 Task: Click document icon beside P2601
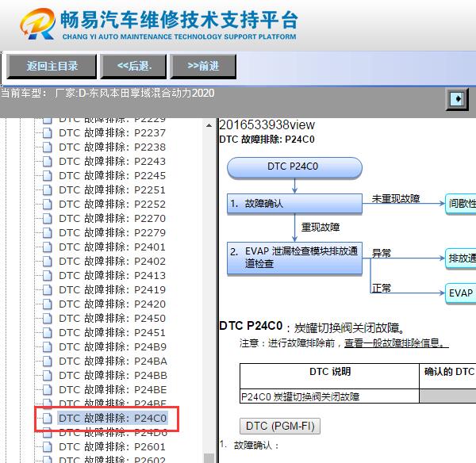pyautogui.click(x=47, y=446)
